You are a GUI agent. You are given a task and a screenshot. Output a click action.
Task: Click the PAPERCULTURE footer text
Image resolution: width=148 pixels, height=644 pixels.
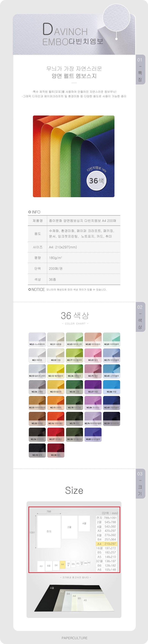tap(74, 638)
